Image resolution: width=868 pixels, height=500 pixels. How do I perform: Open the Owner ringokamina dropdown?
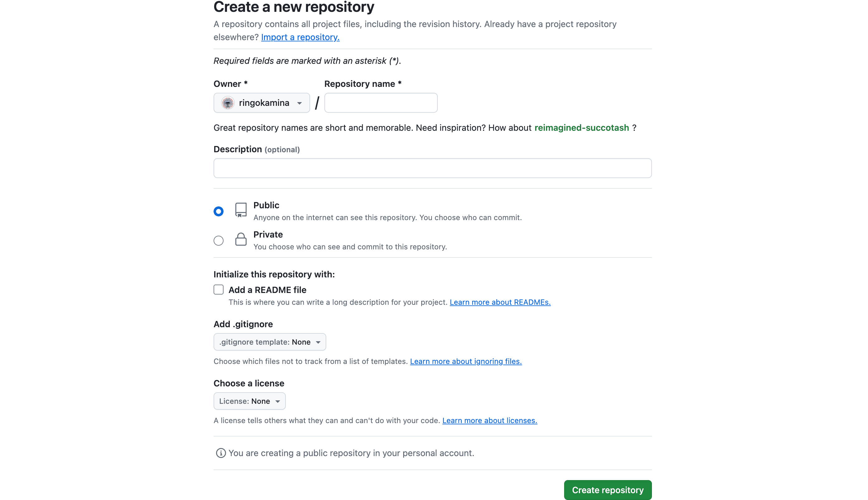(x=262, y=103)
